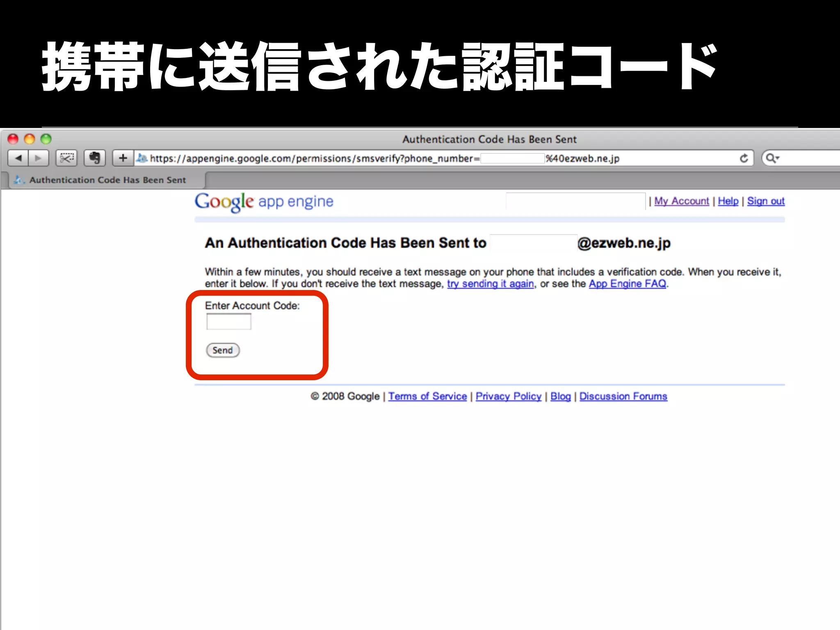The height and width of the screenshot is (630, 840).
Task: Click the browser back arrow button
Action: [18, 158]
